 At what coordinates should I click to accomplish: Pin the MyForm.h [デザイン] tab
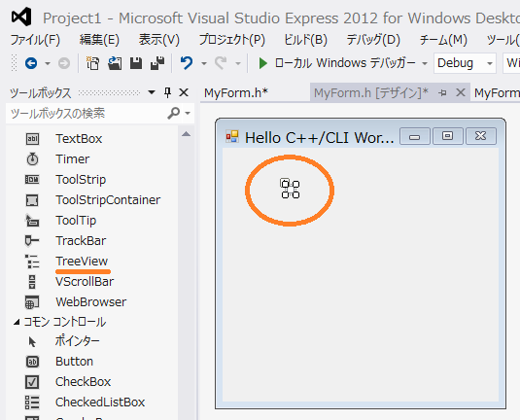coord(442,93)
